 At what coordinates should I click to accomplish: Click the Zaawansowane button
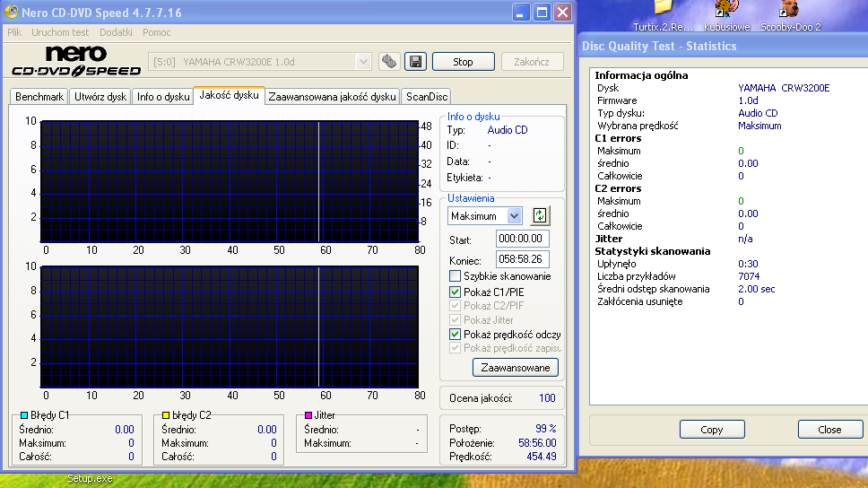pos(516,368)
